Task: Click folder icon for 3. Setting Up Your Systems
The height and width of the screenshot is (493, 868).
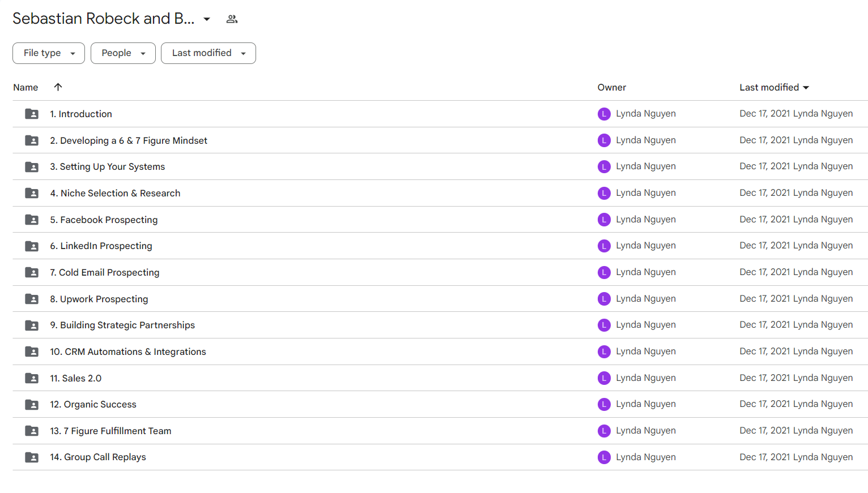Action: click(32, 167)
